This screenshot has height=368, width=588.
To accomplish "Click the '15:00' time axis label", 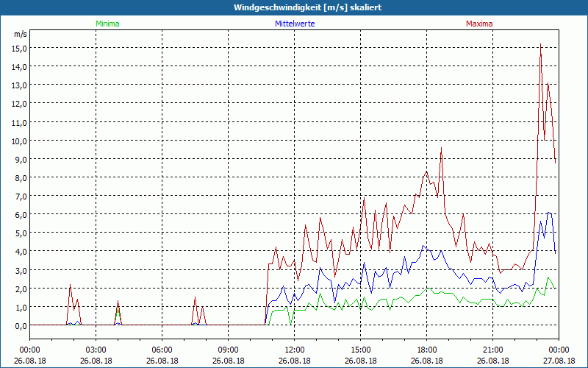I will (x=361, y=350).
